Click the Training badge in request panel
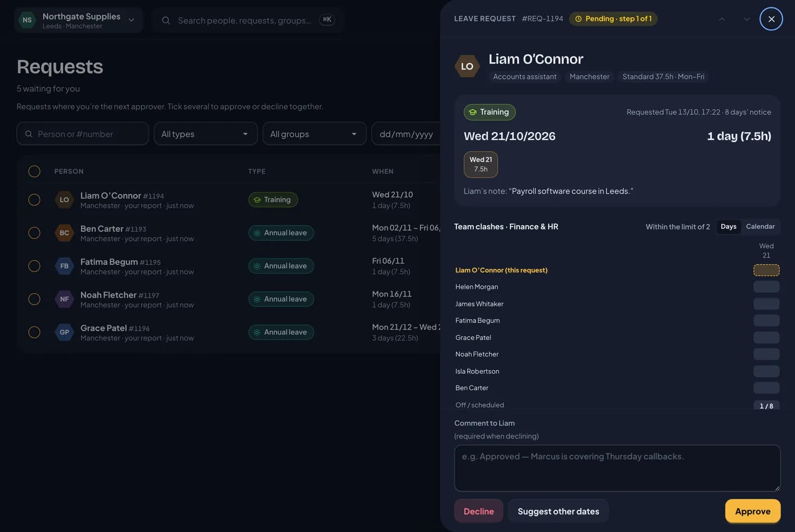Screen dimensions: 795x532 coord(489,112)
